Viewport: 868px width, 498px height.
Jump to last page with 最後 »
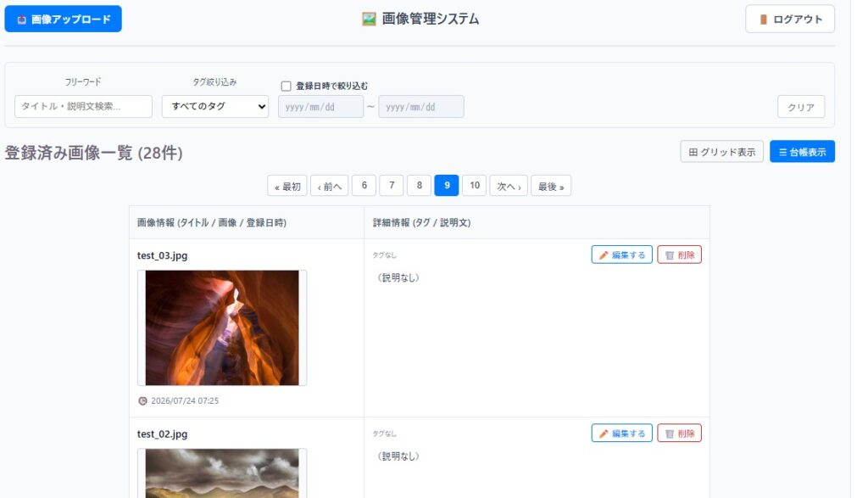pyautogui.click(x=551, y=186)
